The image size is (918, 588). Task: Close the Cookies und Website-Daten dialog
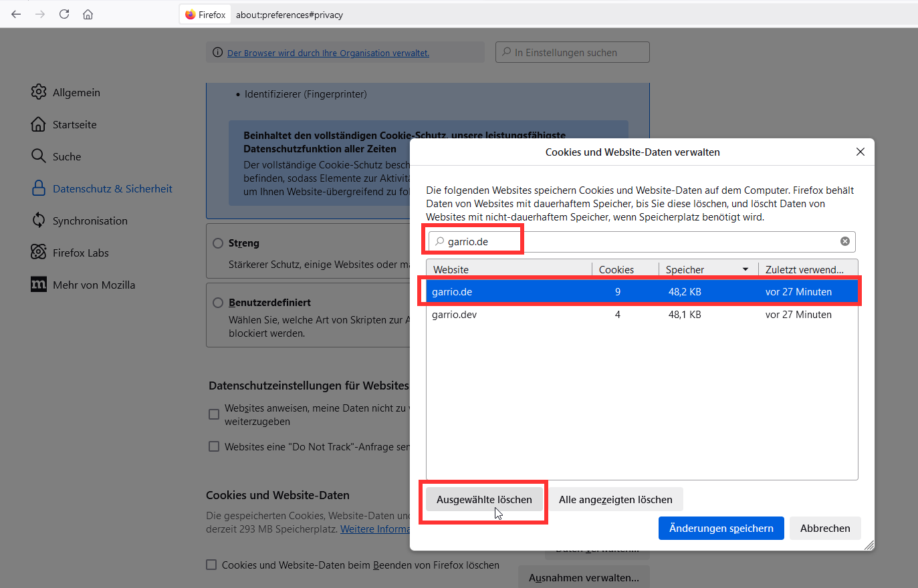(x=860, y=152)
